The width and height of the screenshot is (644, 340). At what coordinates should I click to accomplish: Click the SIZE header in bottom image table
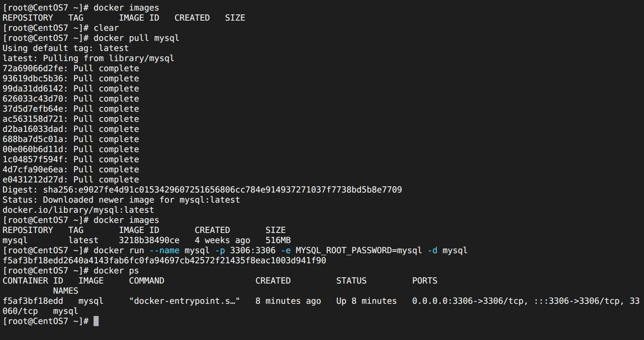click(276, 230)
